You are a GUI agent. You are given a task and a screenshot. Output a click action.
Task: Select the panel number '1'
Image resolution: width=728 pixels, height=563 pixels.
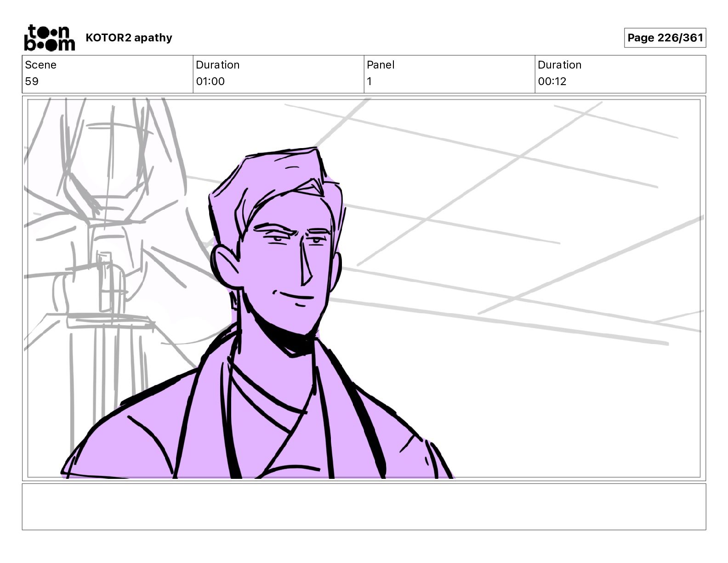[x=369, y=81]
